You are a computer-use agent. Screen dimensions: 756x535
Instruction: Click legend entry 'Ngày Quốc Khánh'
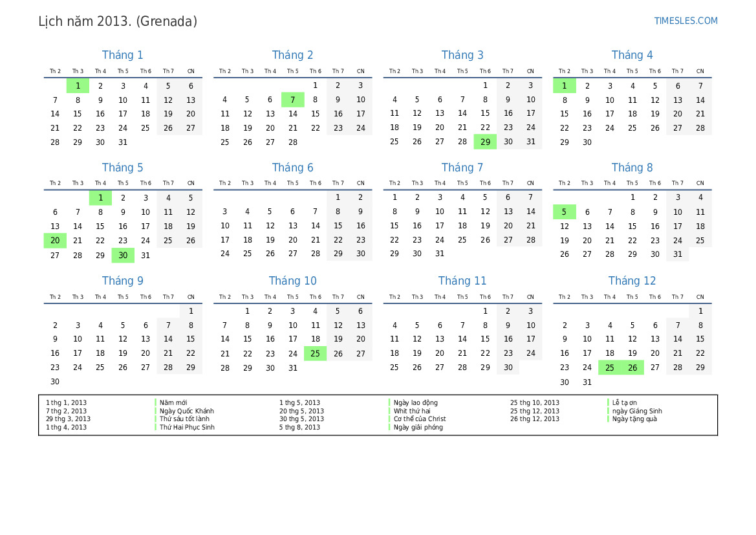click(x=187, y=411)
